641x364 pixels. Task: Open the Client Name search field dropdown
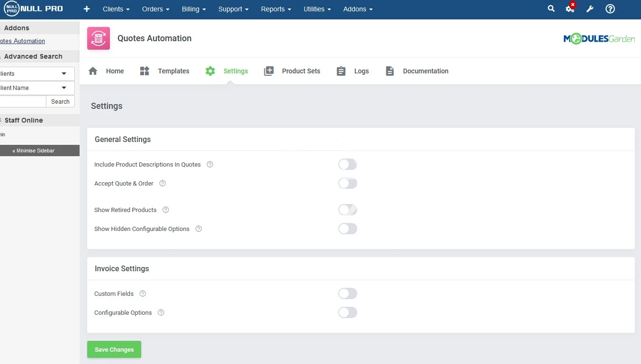point(36,88)
